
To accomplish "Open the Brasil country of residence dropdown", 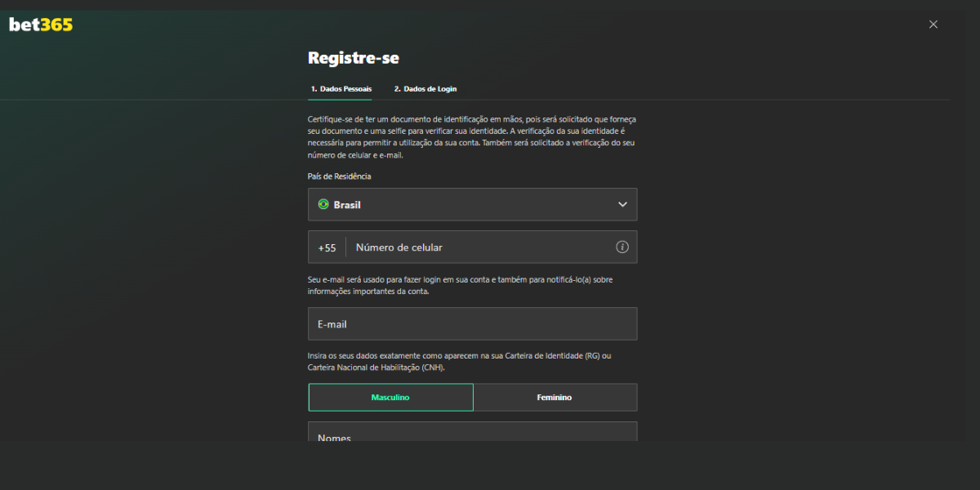I will 472,204.
